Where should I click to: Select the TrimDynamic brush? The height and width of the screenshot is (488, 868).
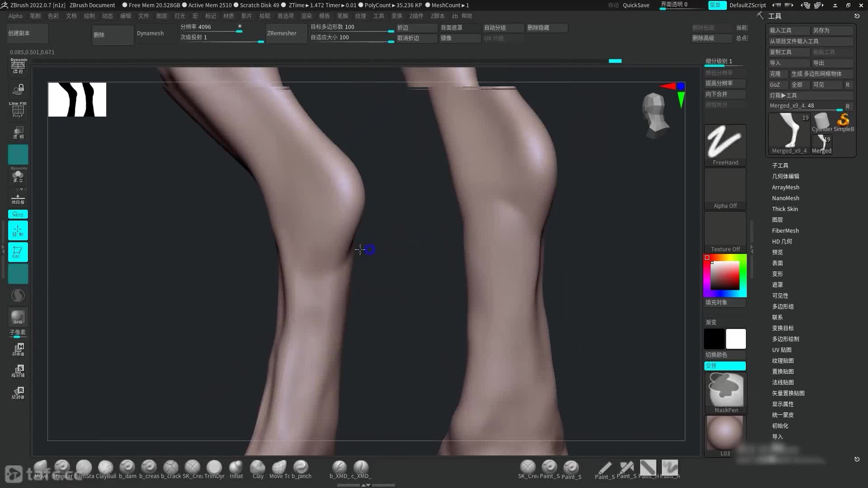point(214,469)
